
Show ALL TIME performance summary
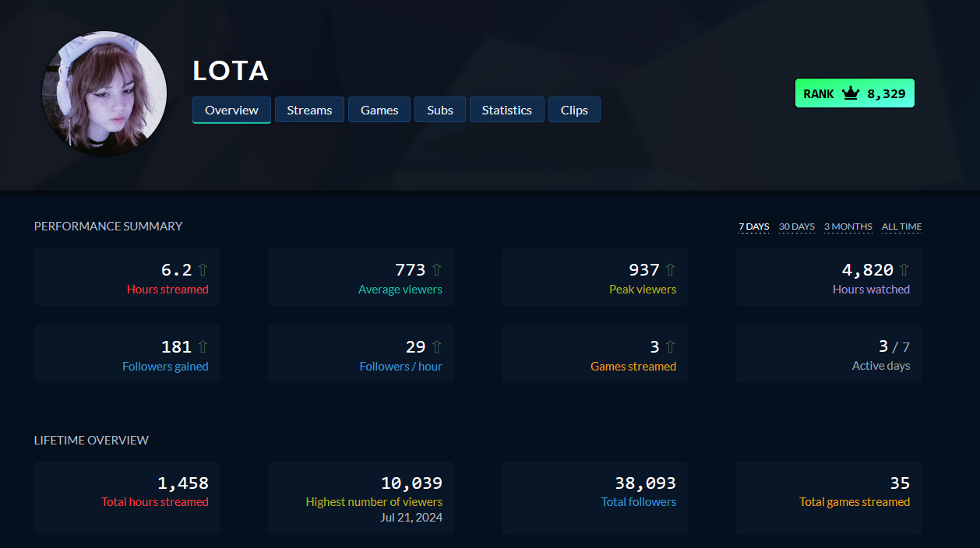tap(902, 227)
